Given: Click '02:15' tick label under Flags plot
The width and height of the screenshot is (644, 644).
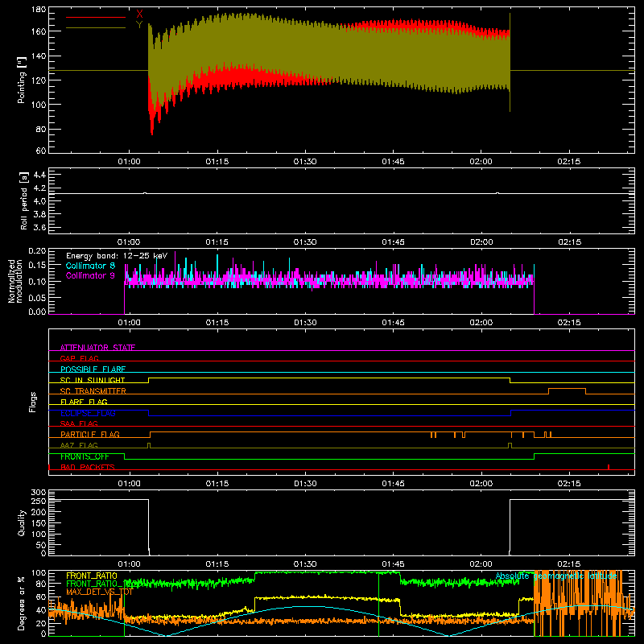Looking at the screenshot, I should pos(569,484).
